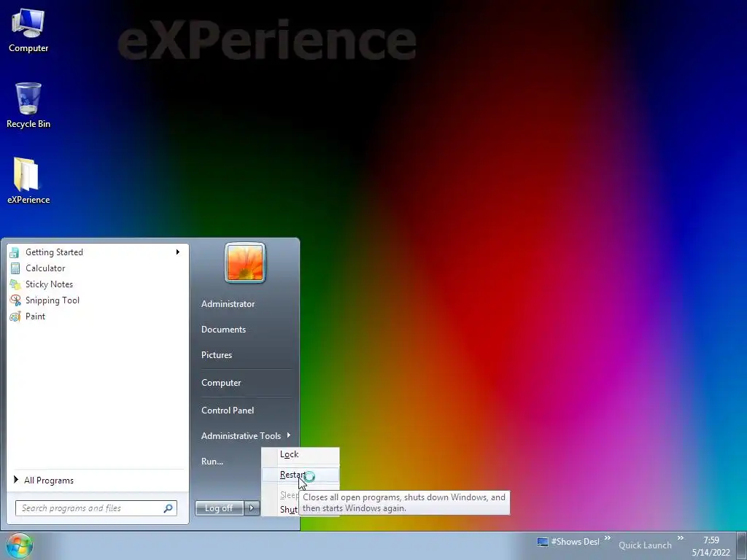The height and width of the screenshot is (560, 747).
Task: Launch Sticky Notes from the Start menu
Action: pos(98,284)
